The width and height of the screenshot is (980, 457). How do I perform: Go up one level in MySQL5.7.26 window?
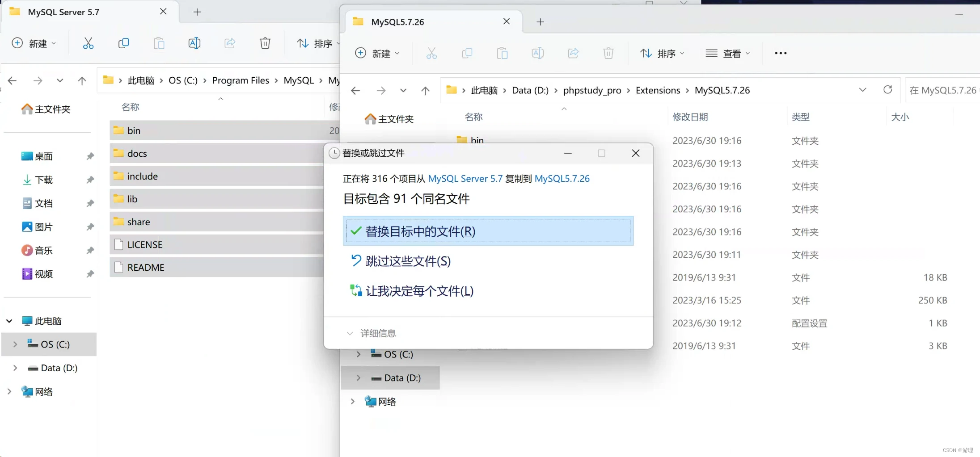(x=425, y=91)
